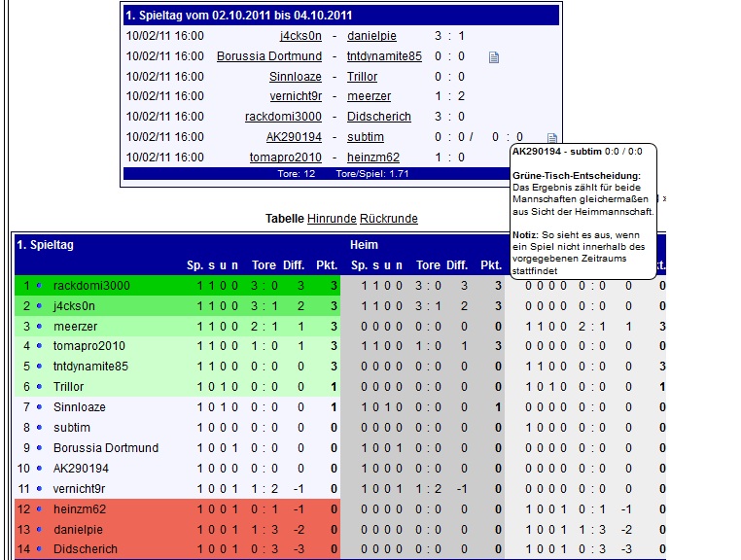Click blue dot beside Trillor in table
This screenshot has height=560, width=741.
[x=39, y=387]
